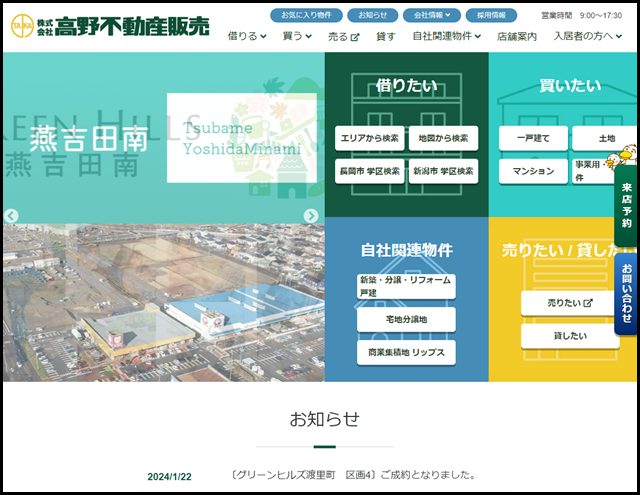Click the 買いたい panel heading
This screenshot has width=640, height=495.
[570, 86]
